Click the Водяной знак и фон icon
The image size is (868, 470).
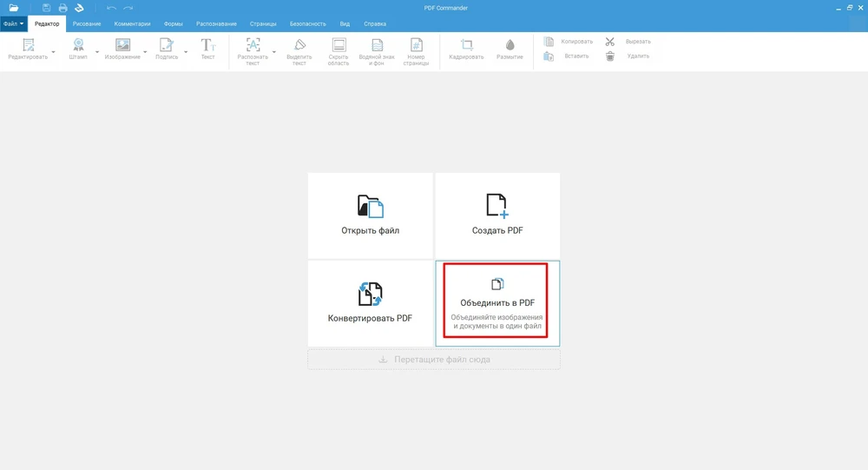378,45
